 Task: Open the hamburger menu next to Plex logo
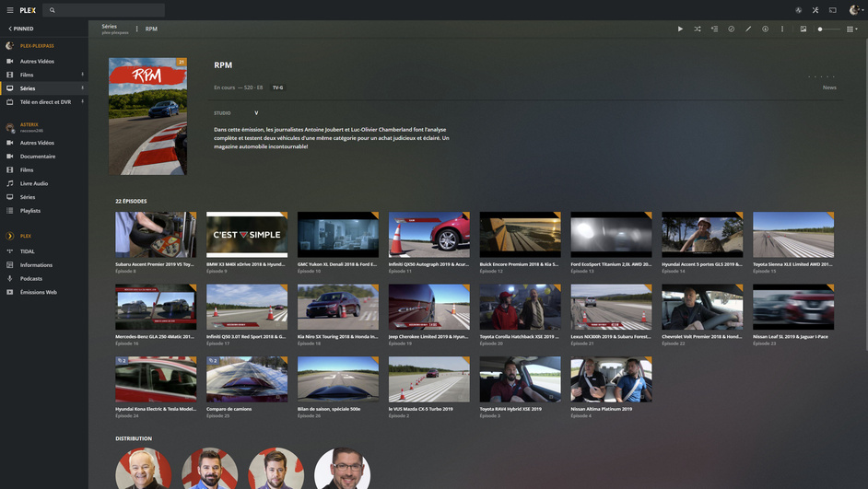[10, 10]
